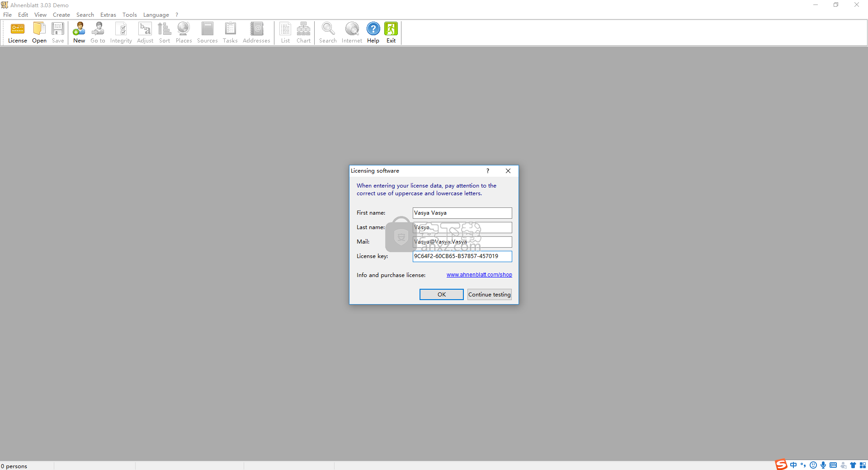Click the microphone icon in the input bar

tap(823, 465)
